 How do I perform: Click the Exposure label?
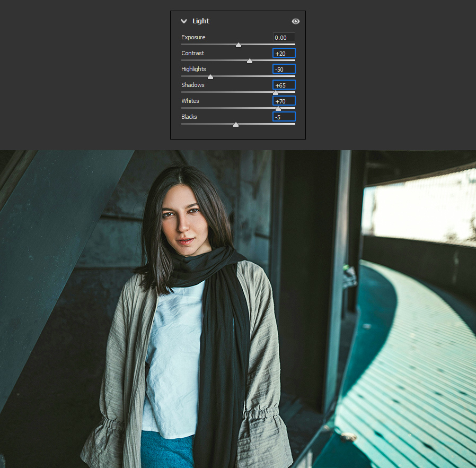[x=193, y=37]
